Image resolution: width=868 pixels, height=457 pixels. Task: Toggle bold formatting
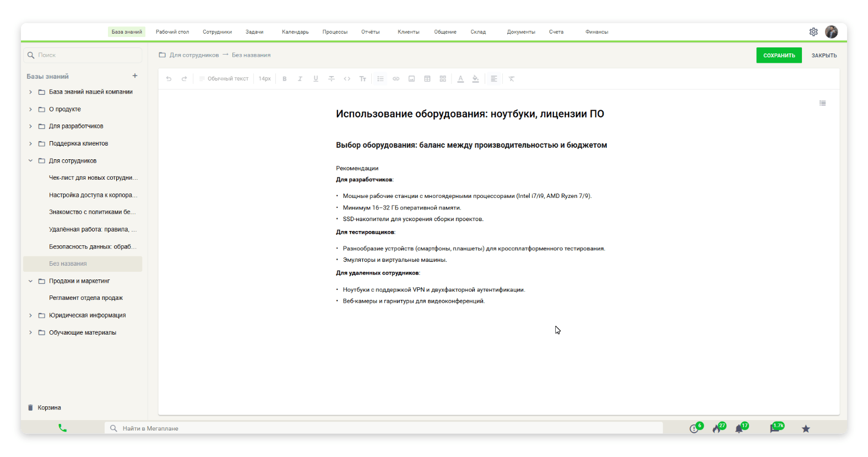click(285, 79)
